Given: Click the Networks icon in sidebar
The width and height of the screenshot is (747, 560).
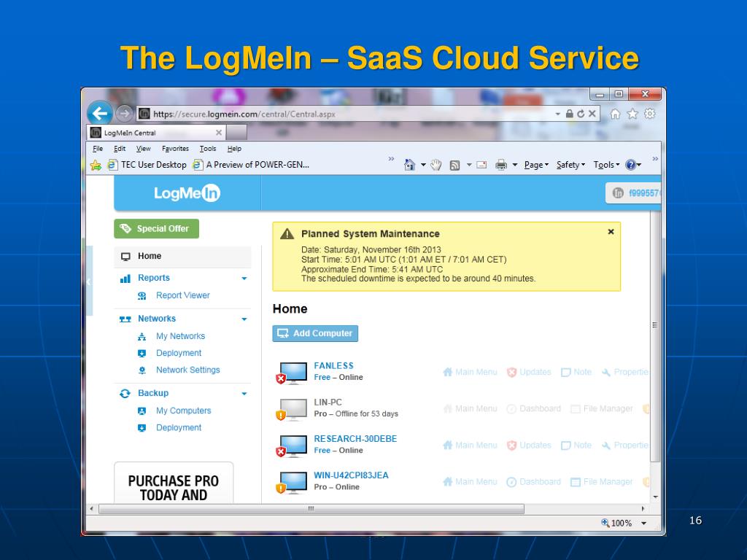Looking at the screenshot, I should coord(125,319).
